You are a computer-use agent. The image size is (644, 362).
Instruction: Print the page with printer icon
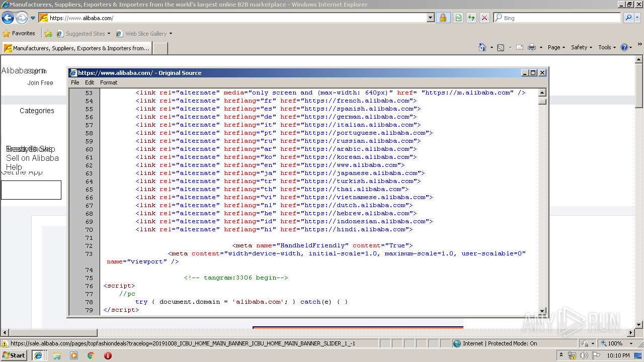[532, 47]
